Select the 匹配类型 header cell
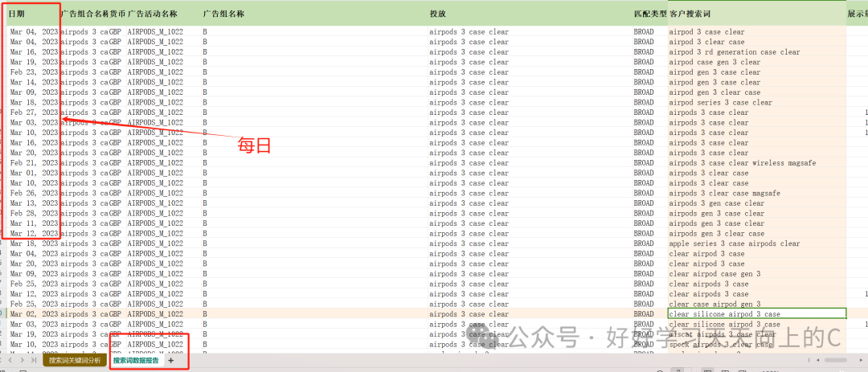This screenshot has width=868, height=372. coord(650,14)
